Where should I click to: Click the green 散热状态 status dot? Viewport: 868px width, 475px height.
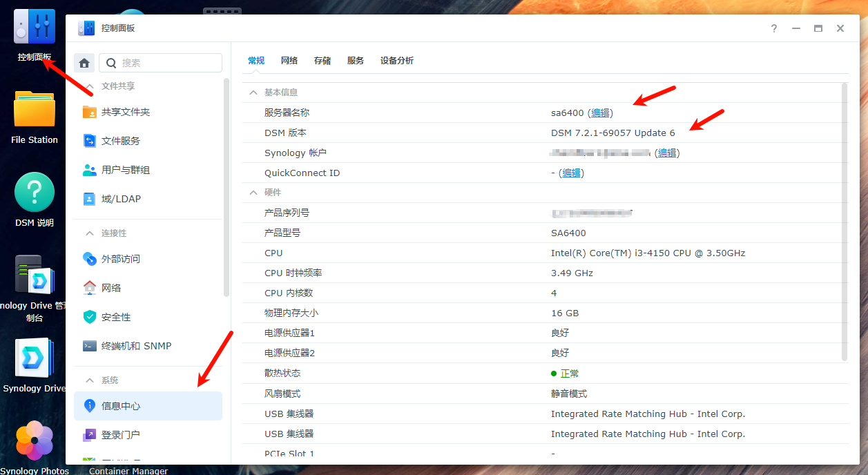point(554,374)
